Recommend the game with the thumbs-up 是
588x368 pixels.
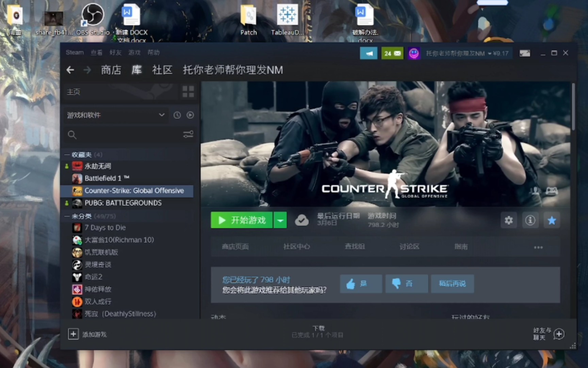coord(361,283)
